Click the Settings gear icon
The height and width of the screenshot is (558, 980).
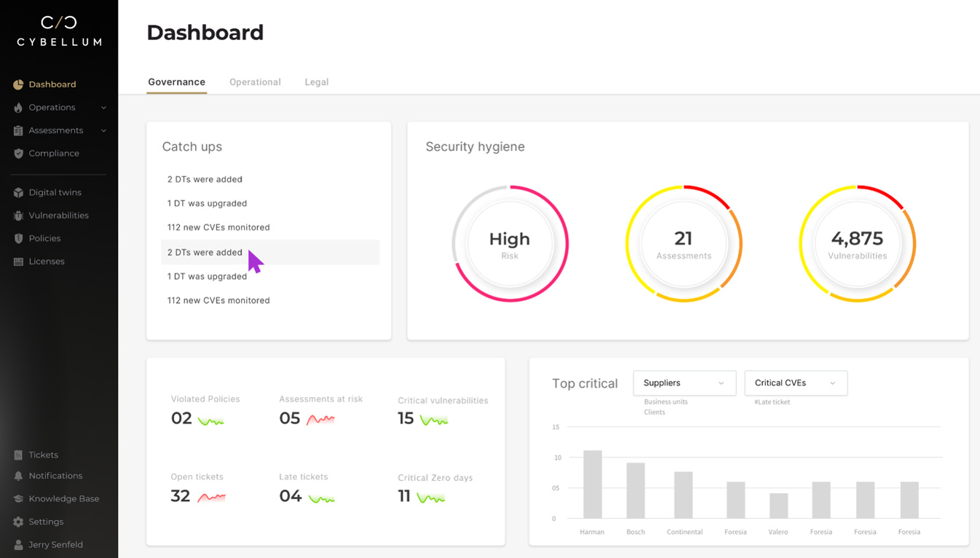(x=18, y=522)
